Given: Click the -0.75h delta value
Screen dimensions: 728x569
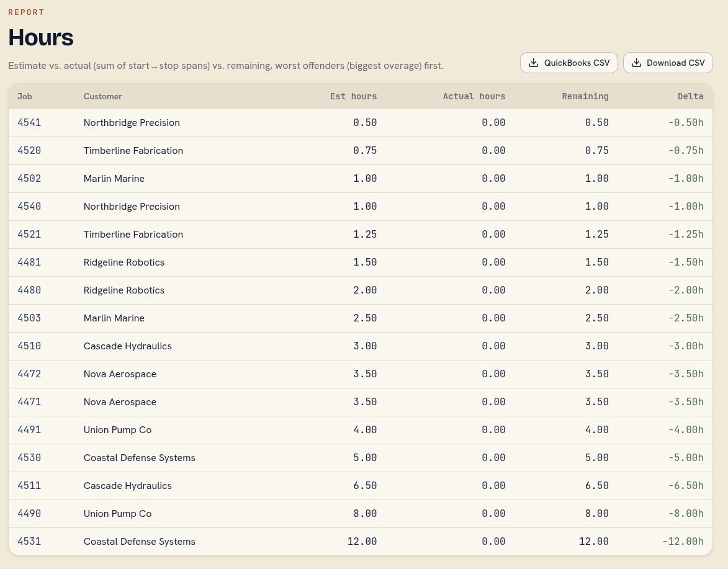Looking at the screenshot, I should [x=686, y=150].
